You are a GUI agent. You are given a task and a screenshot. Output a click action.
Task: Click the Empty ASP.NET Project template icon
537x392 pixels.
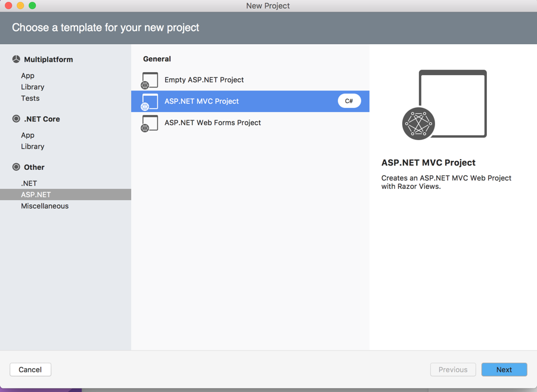150,80
